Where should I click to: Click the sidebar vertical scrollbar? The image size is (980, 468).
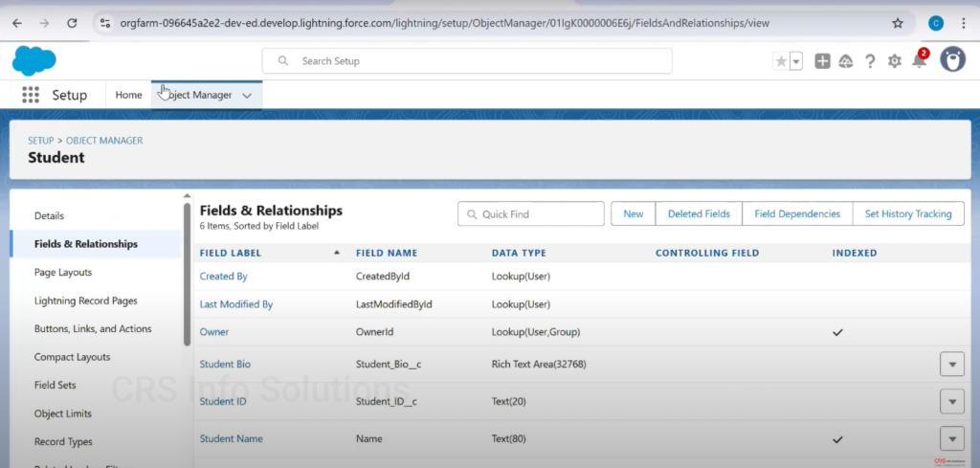[x=187, y=274]
